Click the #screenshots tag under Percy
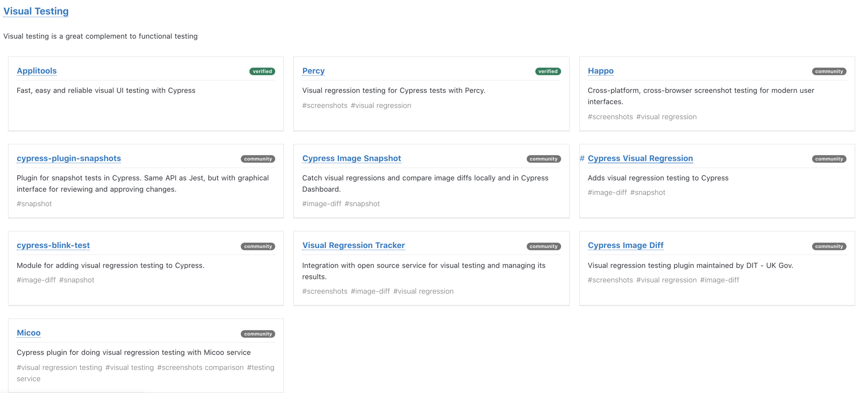This screenshot has height=393, width=868. point(324,105)
